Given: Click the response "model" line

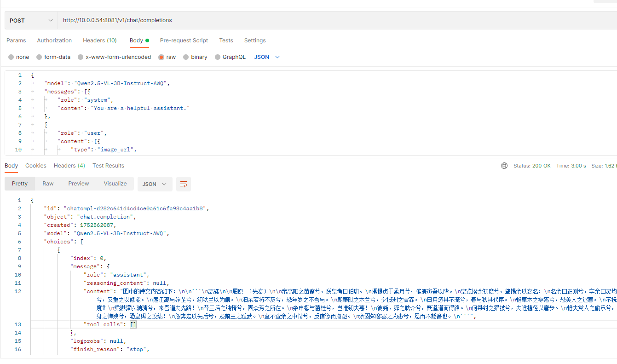Looking at the screenshot, I should (x=107, y=233).
